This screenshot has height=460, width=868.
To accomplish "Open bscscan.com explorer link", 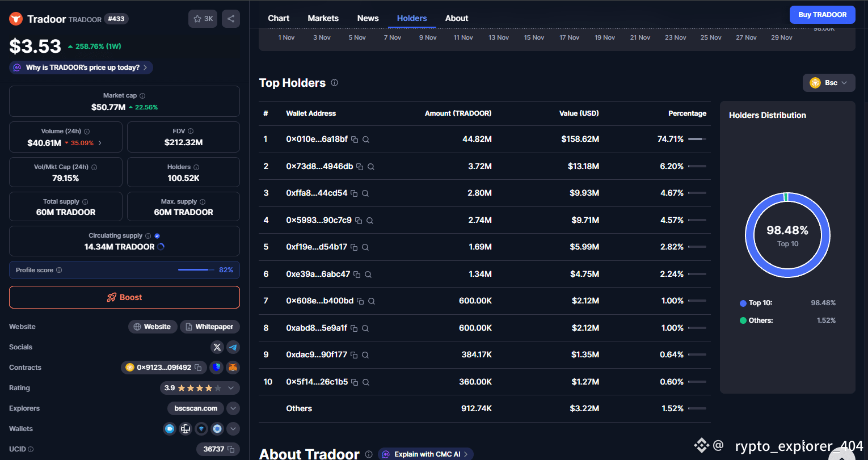I will click(196, 408).
